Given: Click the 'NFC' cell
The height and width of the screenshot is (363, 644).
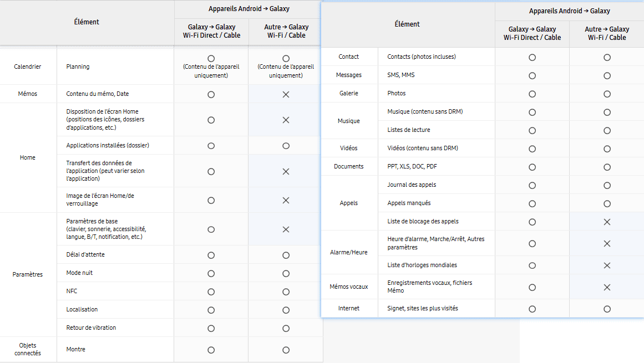Looking at the screenshot, I should point(115,291).
